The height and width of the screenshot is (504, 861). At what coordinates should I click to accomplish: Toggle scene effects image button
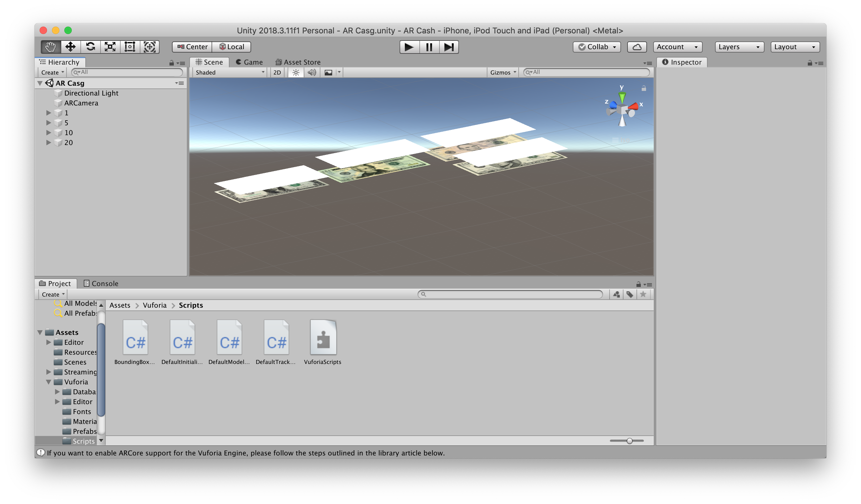pyautogui.click(x=328, y=72)
